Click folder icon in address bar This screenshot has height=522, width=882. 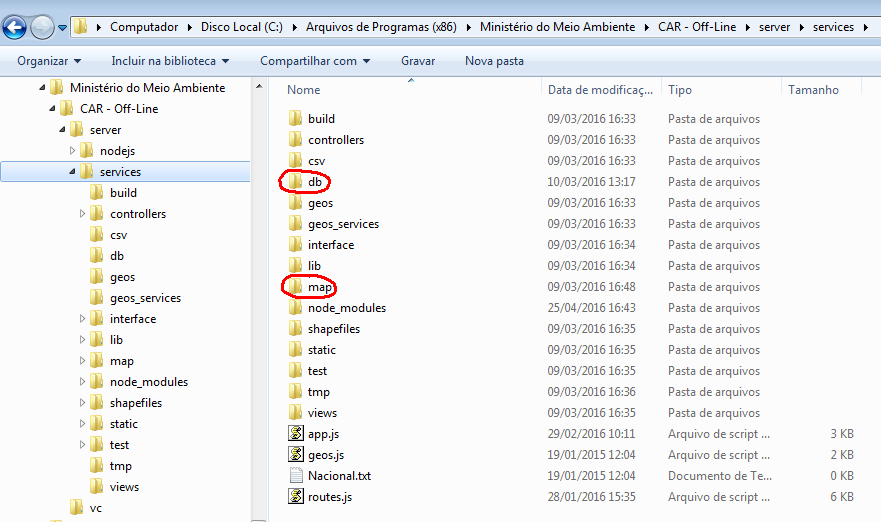(x=81, y=26)
